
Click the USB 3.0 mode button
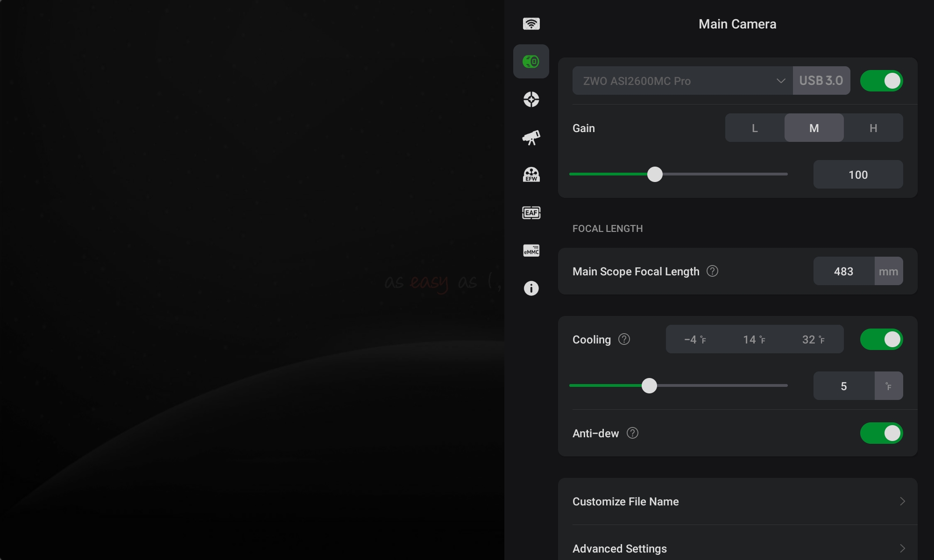click(821, 81)
